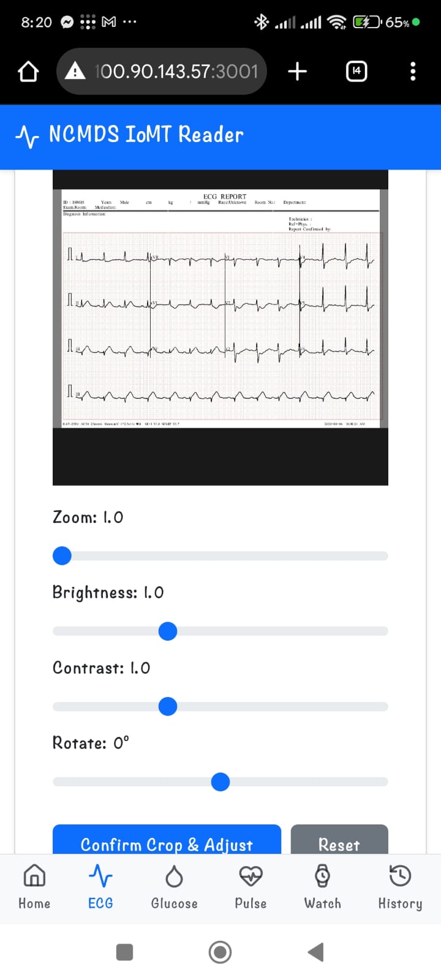
Task: Click the Brightness slider handle
Action: 167,631
